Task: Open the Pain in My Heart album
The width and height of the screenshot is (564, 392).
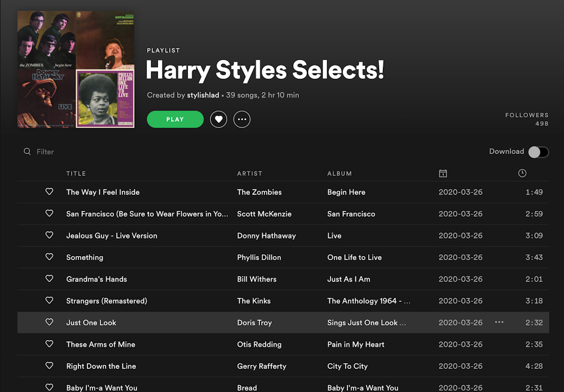Action: pyautogui.click(x=356, y=345)
